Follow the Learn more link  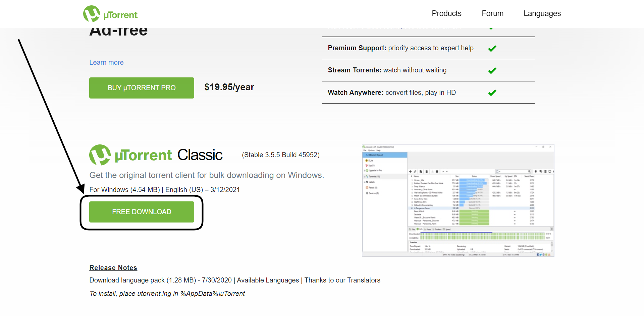pos(106,62)
